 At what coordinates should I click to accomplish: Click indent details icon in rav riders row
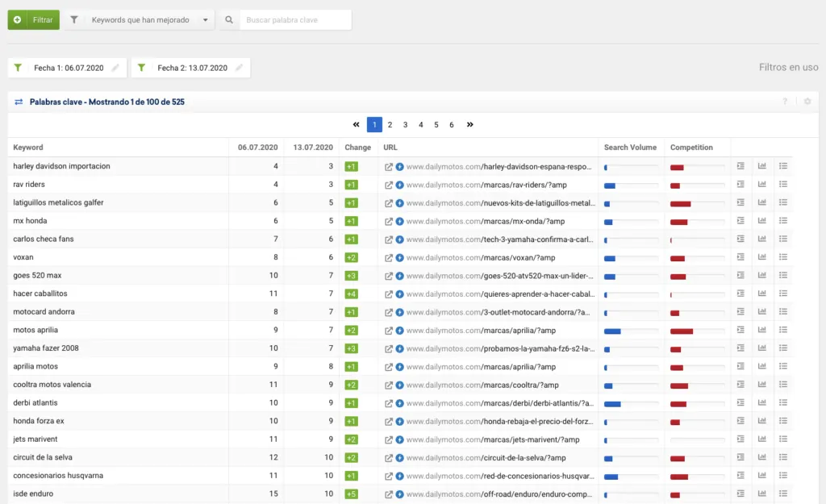point(740,185)
